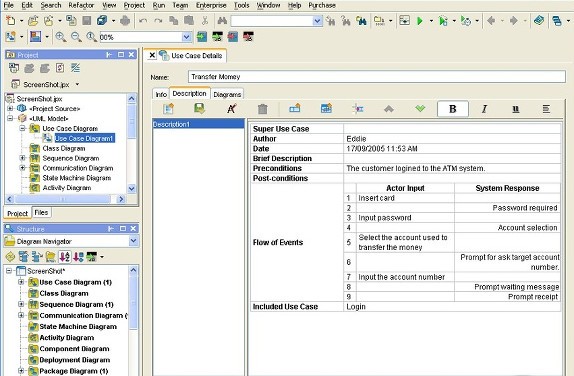The width and height of the screenshot is (574, 376).
Task: Switch to the Info tab
Action: (x=161, y=94)
